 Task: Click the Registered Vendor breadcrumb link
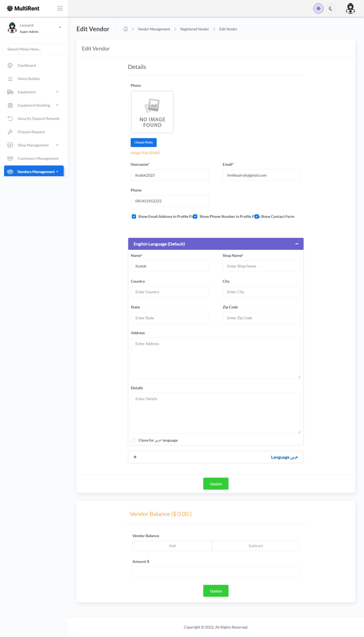tap(194, 29)
